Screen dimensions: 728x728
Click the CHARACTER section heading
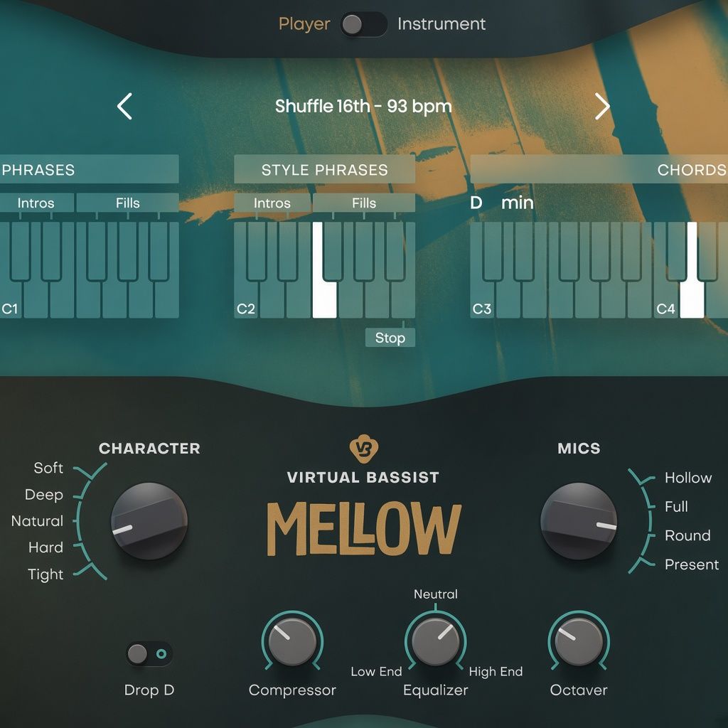(149, 448)
